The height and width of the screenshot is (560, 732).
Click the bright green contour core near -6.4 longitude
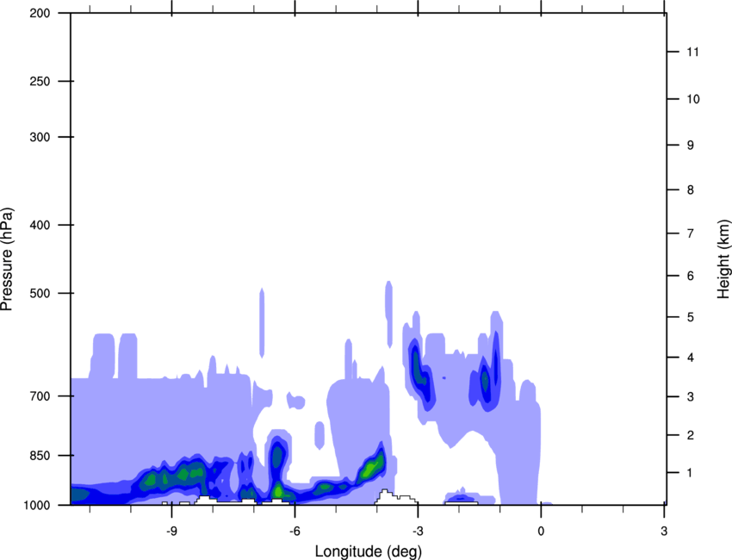pyautogui.click(x=278, y=490)
